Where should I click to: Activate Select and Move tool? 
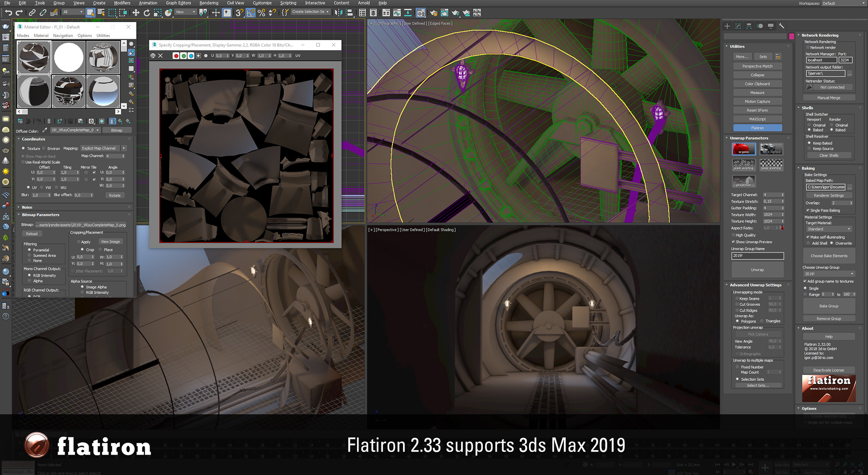(136, 13)
